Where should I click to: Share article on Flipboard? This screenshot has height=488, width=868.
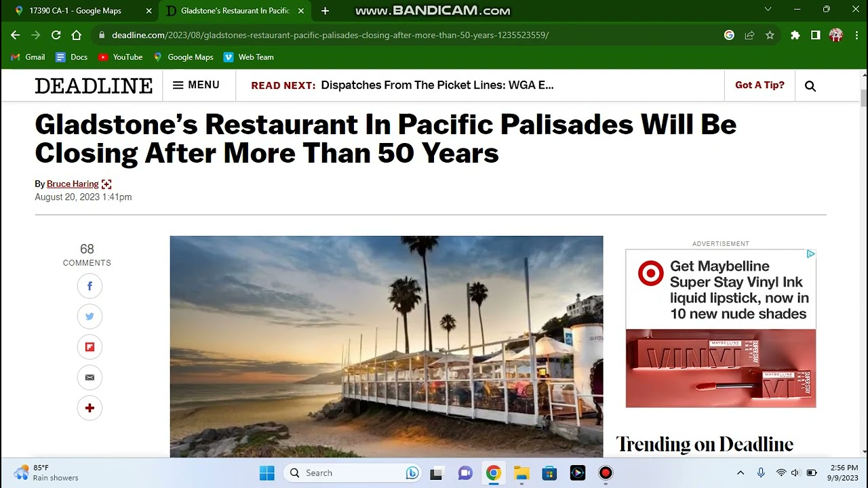coord(90,347)
